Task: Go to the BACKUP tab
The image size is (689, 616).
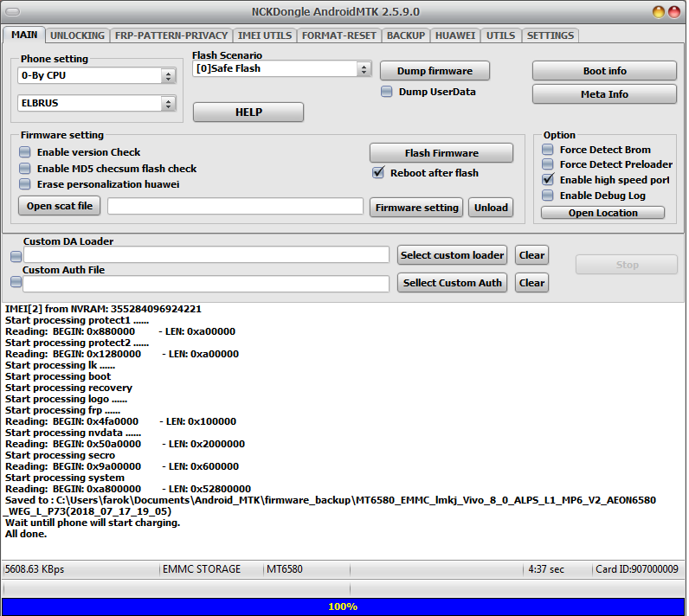Action: pos(406,35)
